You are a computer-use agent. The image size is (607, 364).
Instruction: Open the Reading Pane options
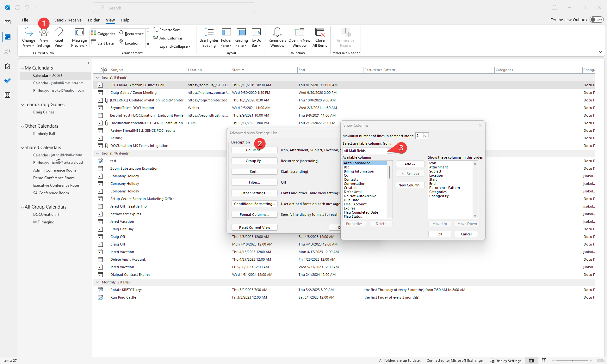(x=241, y=38)
